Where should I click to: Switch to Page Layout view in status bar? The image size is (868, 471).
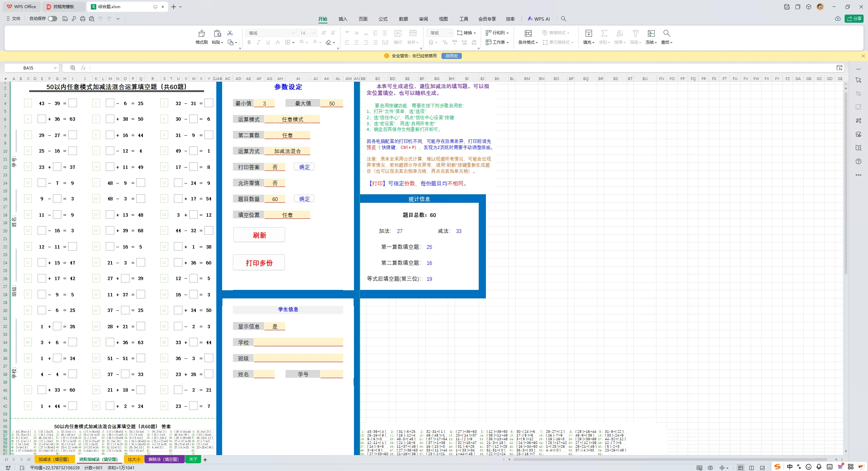coord(751,468)
